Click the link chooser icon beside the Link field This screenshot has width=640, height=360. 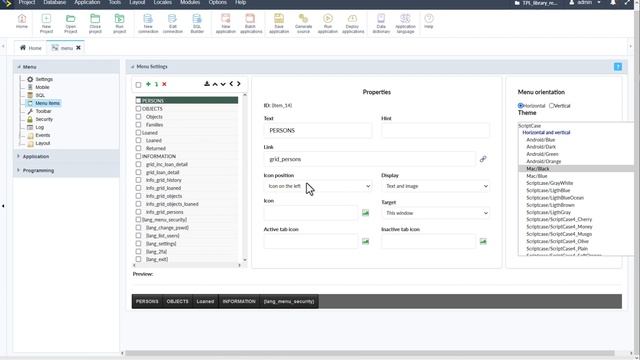point(483,159)
